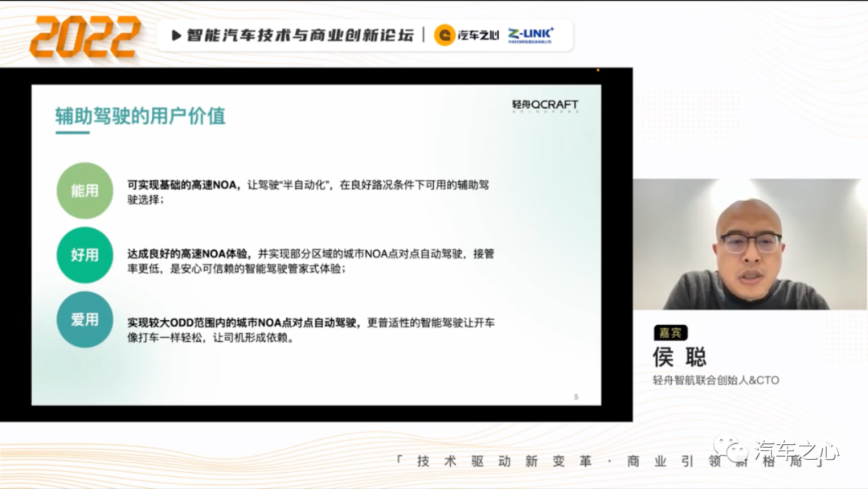Click the orange 2022 graphic
This screenshot has width=868, height=489.
pos(84,36)
